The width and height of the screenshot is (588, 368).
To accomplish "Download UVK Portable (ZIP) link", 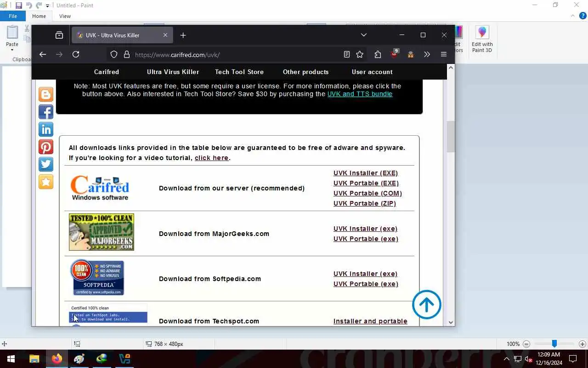I will pyautogui.click(x=365, y=203).
